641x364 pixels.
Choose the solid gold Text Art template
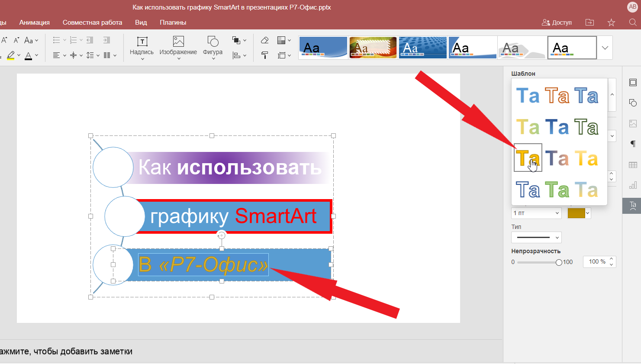(x=528, y=158)
